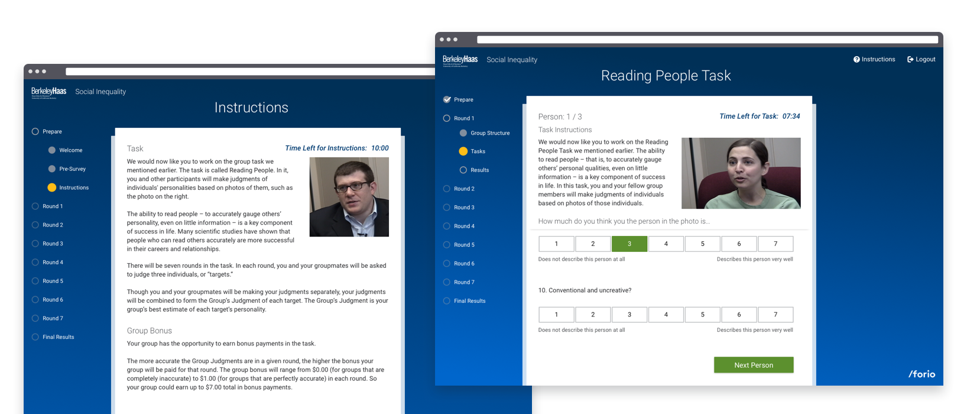Click the forio logo in bottom corner

tap(921, 374)
